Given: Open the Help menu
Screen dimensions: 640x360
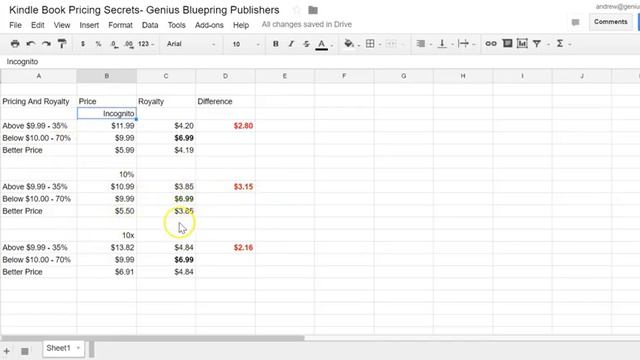Looking at the screenshot, I should pyautogui.click(x=241, y=25).
